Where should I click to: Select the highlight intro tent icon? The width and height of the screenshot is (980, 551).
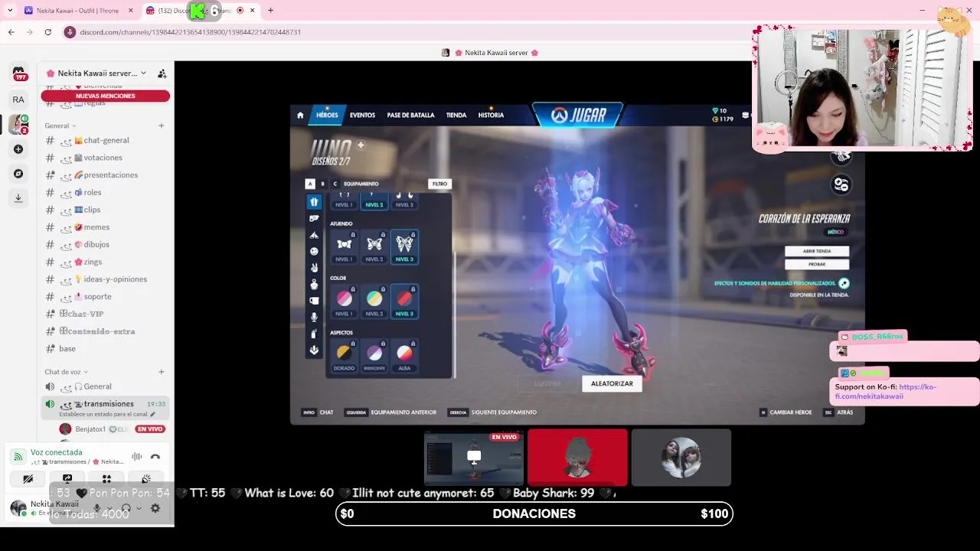coord(314,235)
